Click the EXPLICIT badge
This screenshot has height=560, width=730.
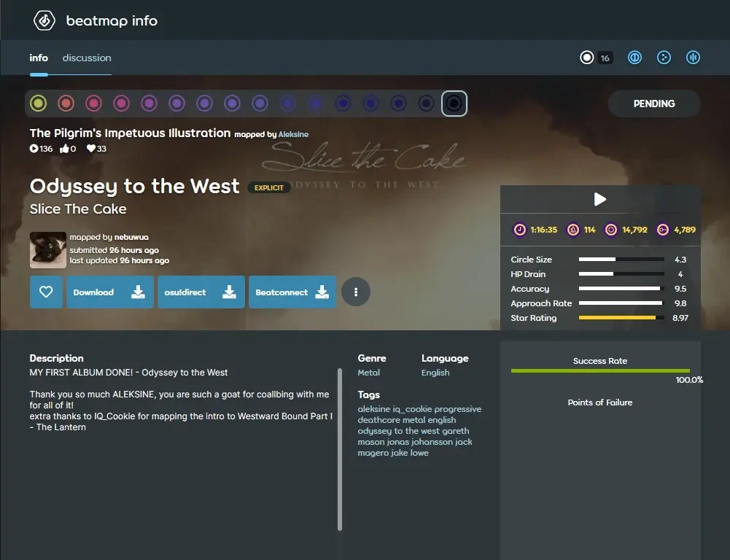268,187
